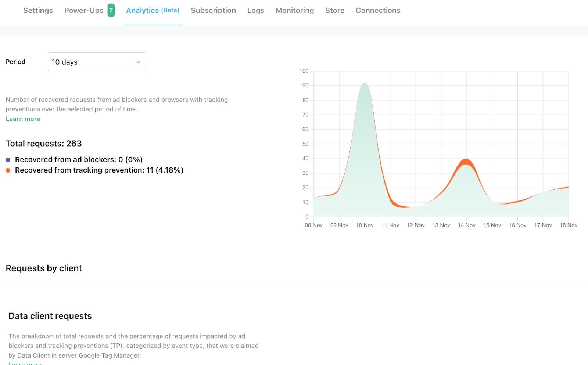Click Recovered from ad blockers: 0 (0%)

(x=79, y=159)
